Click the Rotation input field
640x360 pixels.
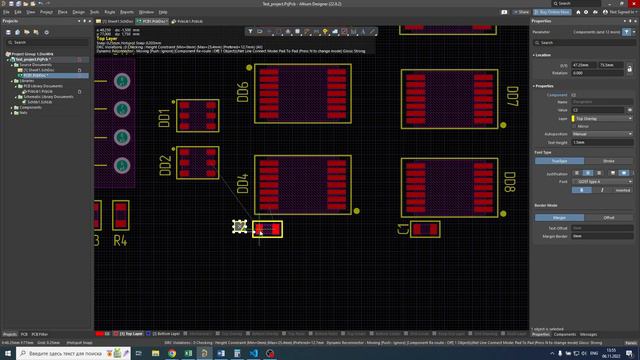coord(598,73)
